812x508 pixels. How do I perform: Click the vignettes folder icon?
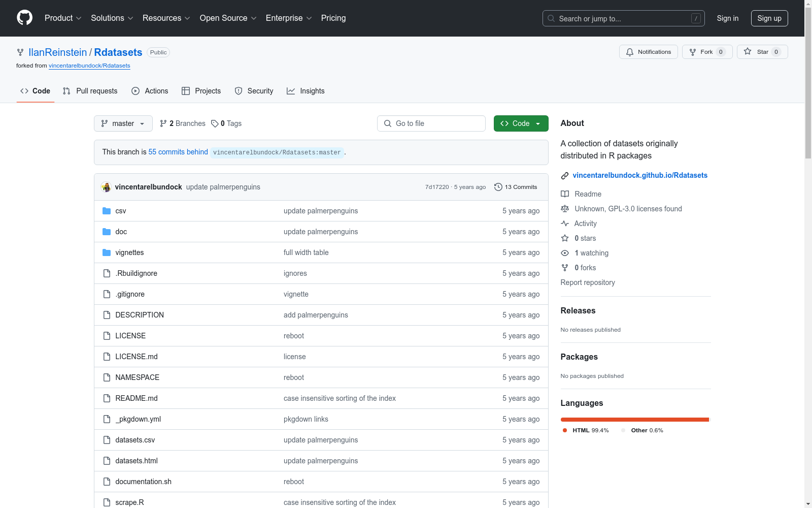107,252
